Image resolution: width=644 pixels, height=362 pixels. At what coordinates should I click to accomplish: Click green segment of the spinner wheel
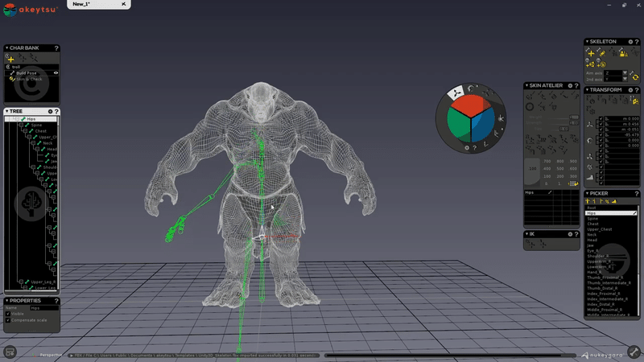458,125
